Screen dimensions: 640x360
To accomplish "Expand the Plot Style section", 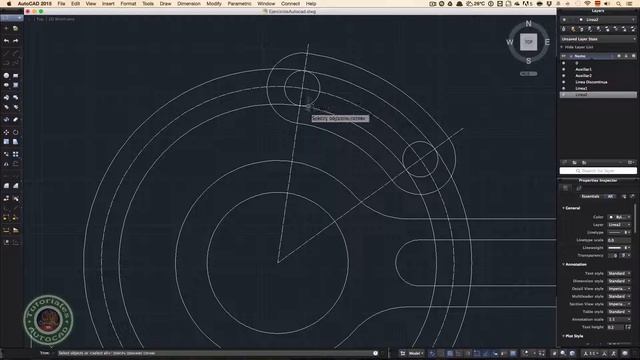I will 564,336.
